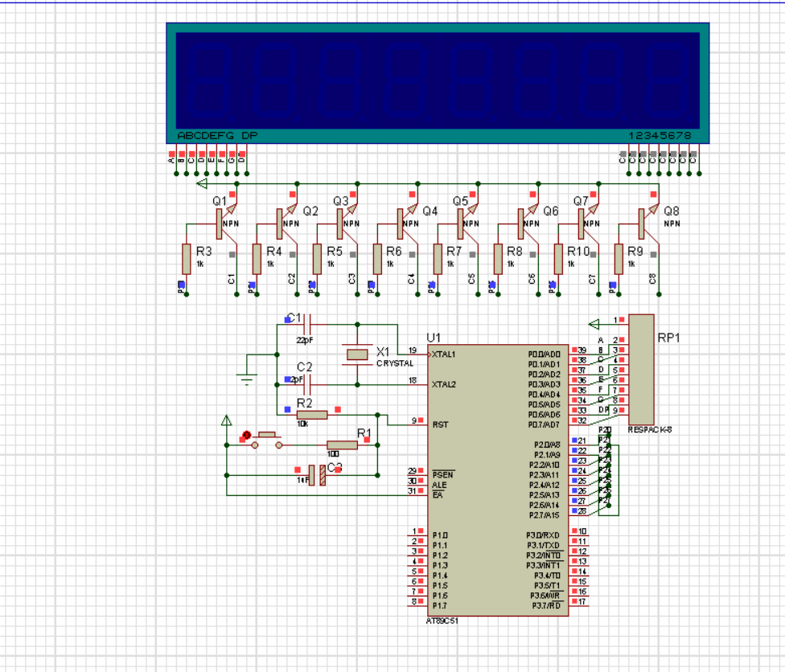Screen dimensions: 785x672
Task: Select the Q8 NPN transistor symbol
Action: [648, 223]
